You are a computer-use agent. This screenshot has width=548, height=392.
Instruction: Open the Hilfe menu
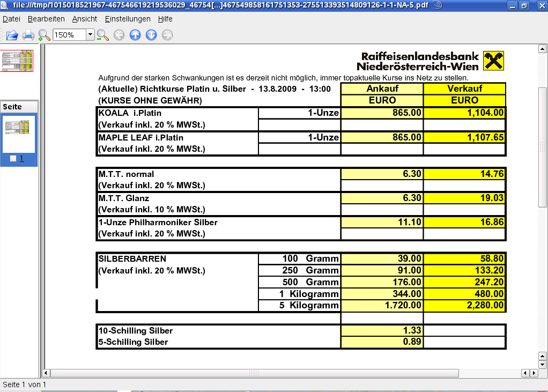coord(165,19)
